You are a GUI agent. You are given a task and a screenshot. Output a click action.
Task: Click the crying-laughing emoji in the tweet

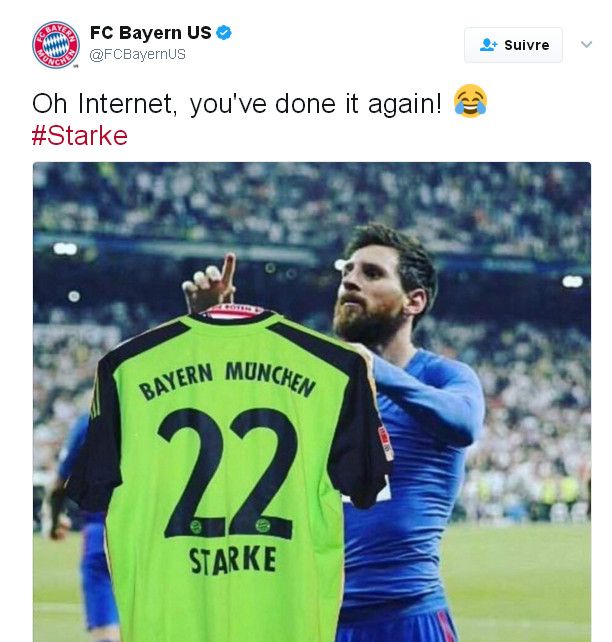click(x=470, y=102)
